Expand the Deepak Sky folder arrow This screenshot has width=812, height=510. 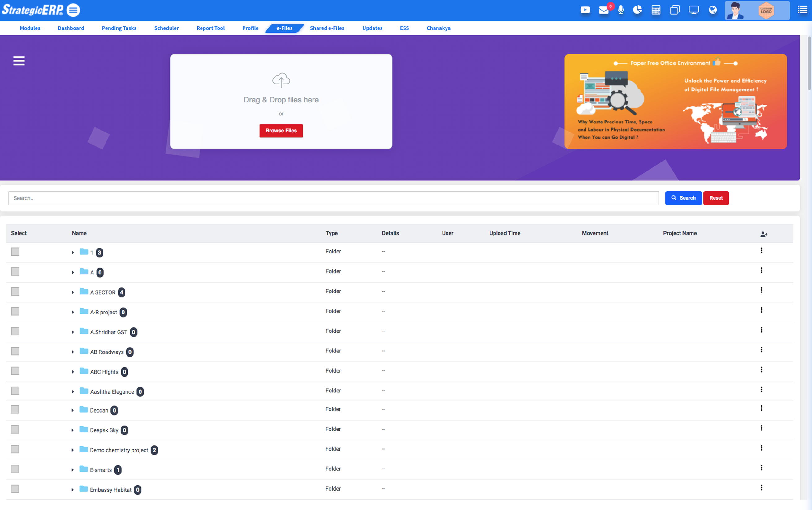click(72, 430)
